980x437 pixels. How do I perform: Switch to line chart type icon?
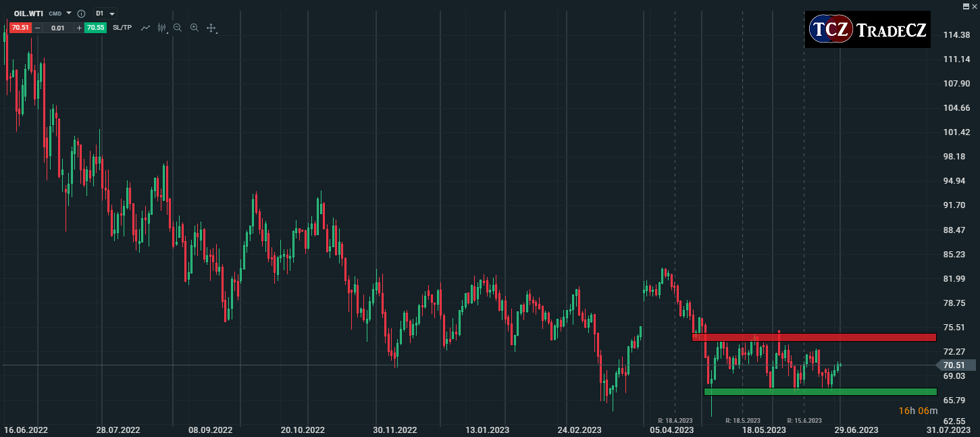click(145, 28)
